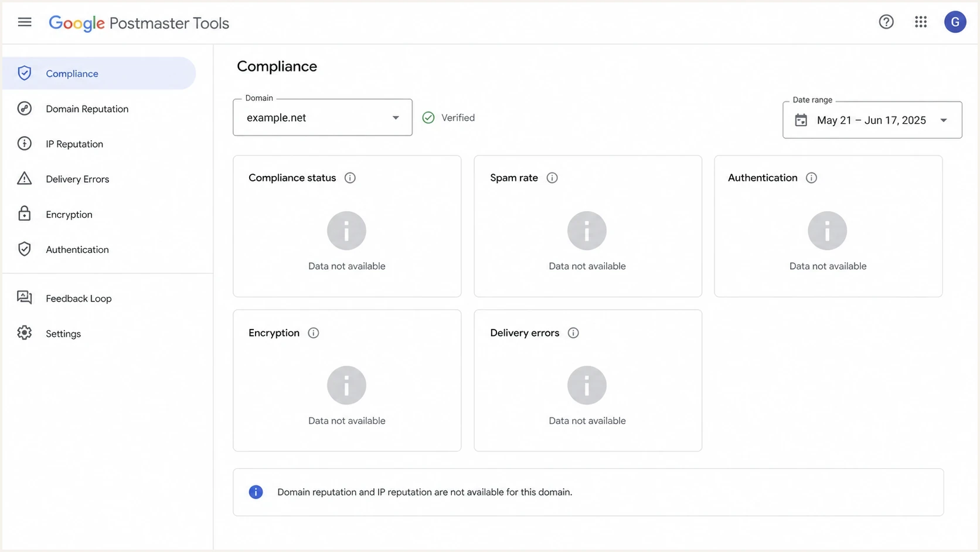
Task: Show info tooltip next to Spam rate
Action: [x=552, y=178]
